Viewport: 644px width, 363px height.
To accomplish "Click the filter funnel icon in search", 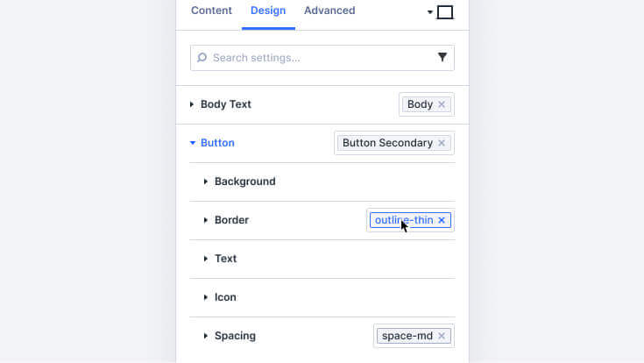I will point(442,57).
